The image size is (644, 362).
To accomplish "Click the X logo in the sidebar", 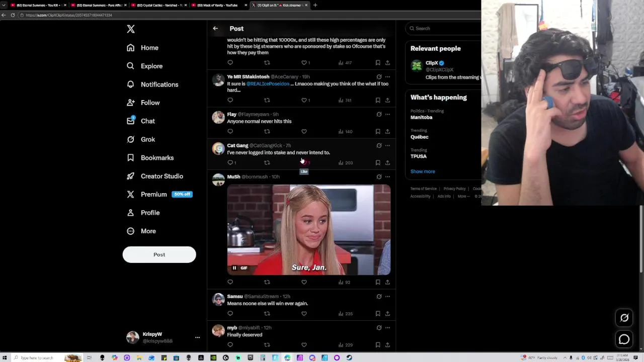I will click(x=131, y=29).
